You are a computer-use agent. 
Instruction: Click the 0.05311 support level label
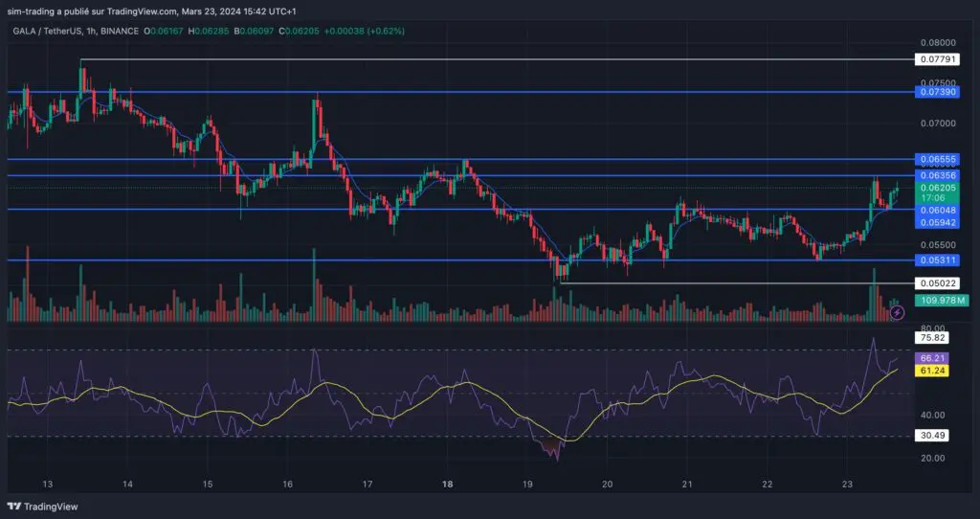(x=937, y=259)
